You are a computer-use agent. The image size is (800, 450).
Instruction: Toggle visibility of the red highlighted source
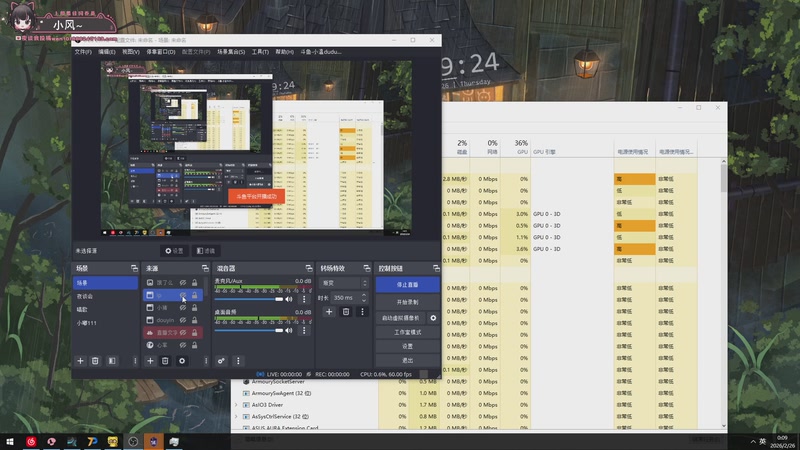[x=183, y=333]
